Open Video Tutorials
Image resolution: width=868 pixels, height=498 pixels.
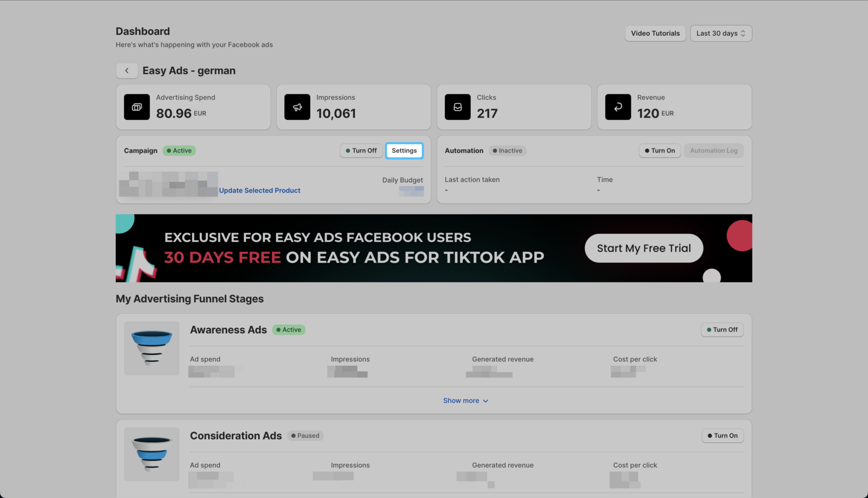click(x=655, y=33)
